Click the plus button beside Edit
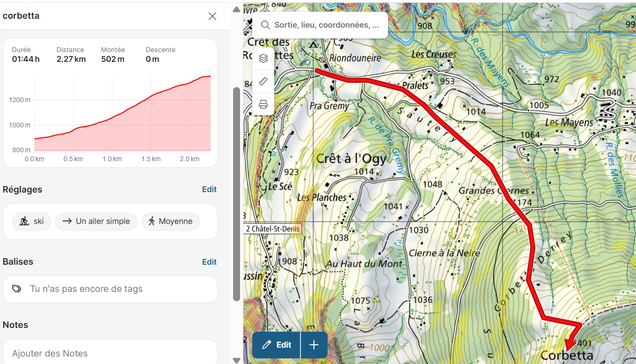The height and width of the screenshot is (364, 636). (x=314, y=345)
